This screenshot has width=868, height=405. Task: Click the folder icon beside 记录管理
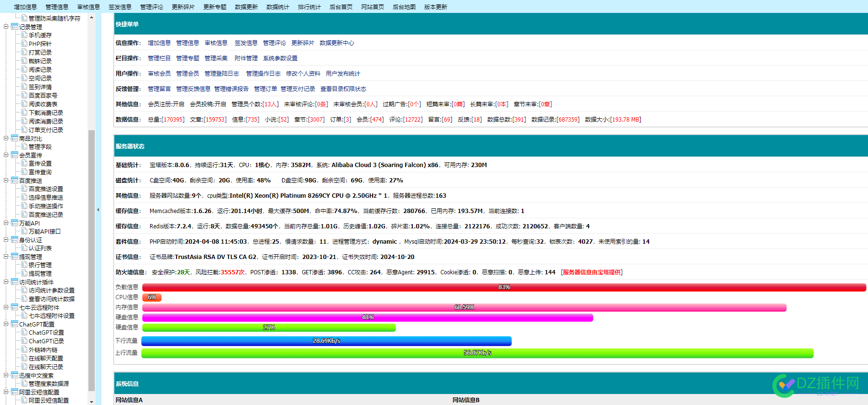(14, 27)
